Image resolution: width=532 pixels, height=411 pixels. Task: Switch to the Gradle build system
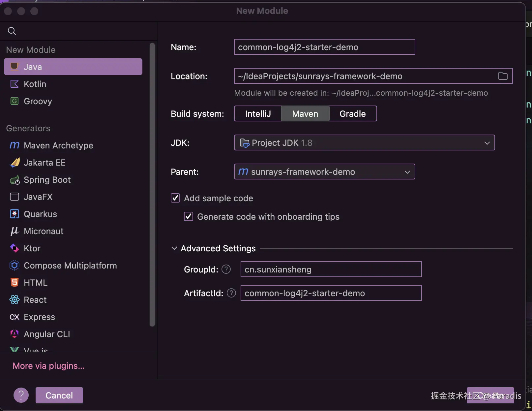[x=352, y=113]
